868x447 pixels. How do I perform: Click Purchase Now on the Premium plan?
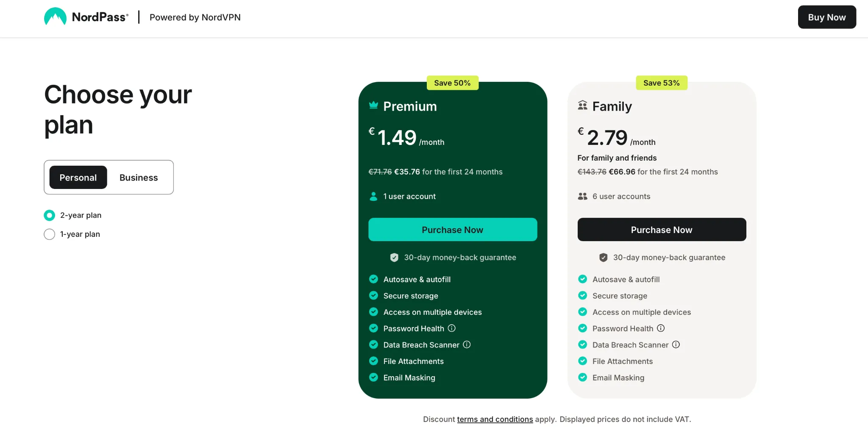tap(452, 229)
